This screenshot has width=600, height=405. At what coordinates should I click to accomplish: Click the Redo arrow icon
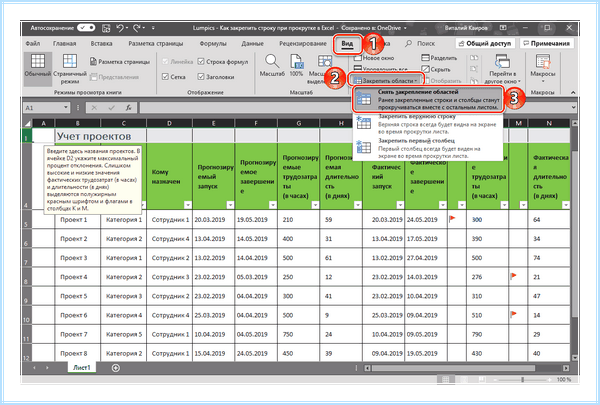click(x=137, y=28)
